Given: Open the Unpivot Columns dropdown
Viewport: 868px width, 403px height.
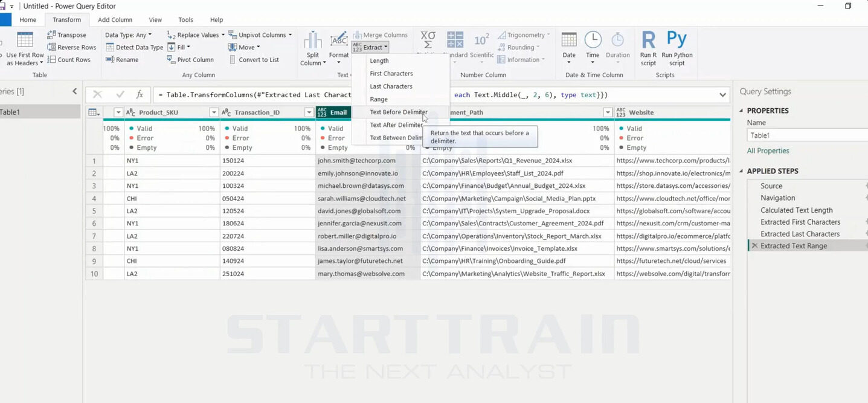Looking at the screenshot, I should tap(260, 35).
